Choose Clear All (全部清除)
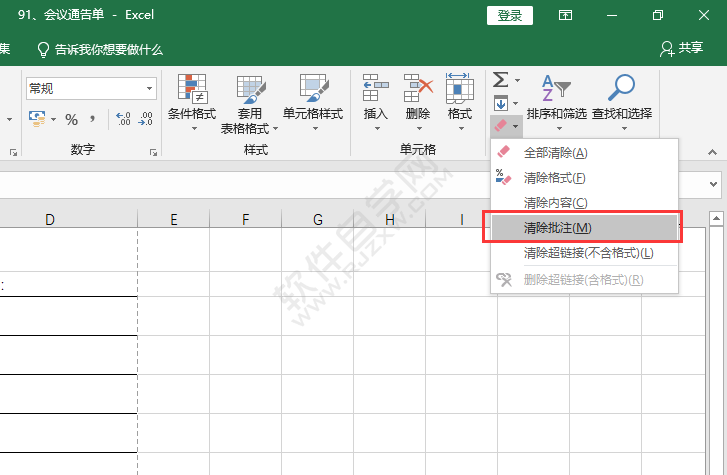 [585, 153]
